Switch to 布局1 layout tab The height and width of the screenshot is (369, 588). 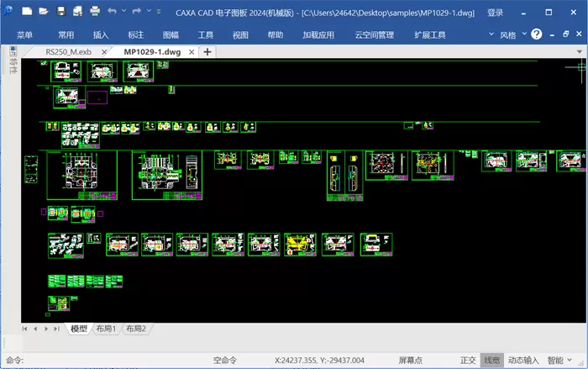click(x=106, y=329)
